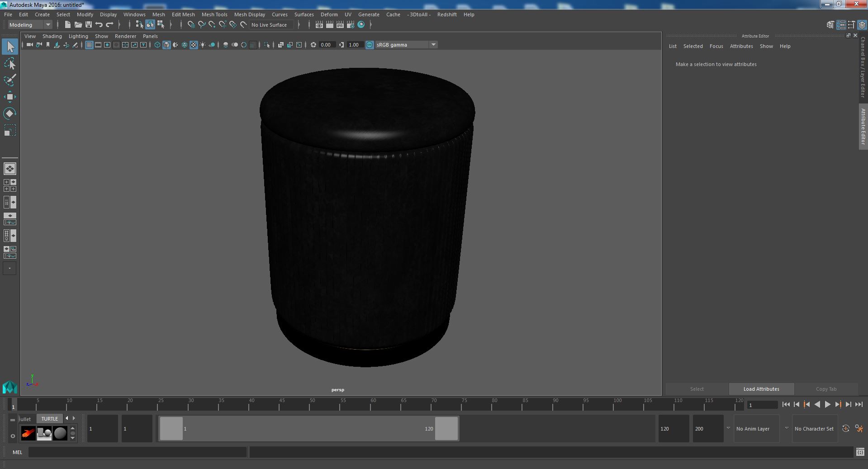Open the Attribute Editor Selected menu
The height and width of the screenshot is (469, 868).
tap(693, 46)
